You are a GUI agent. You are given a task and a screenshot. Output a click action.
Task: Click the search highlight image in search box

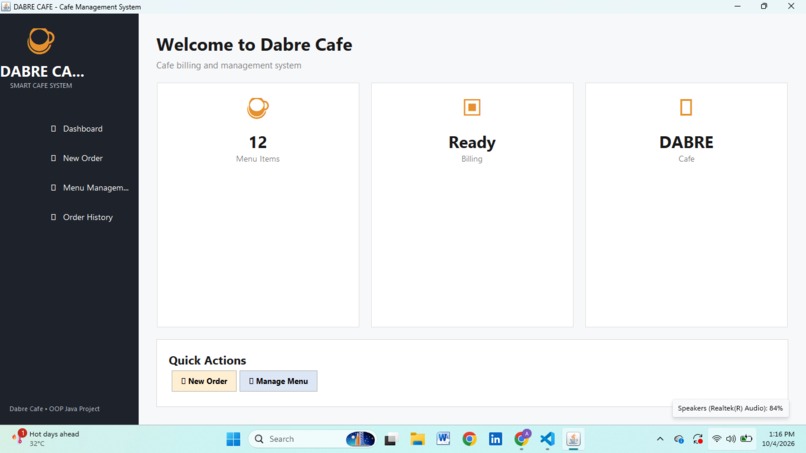tap(360, 439)
